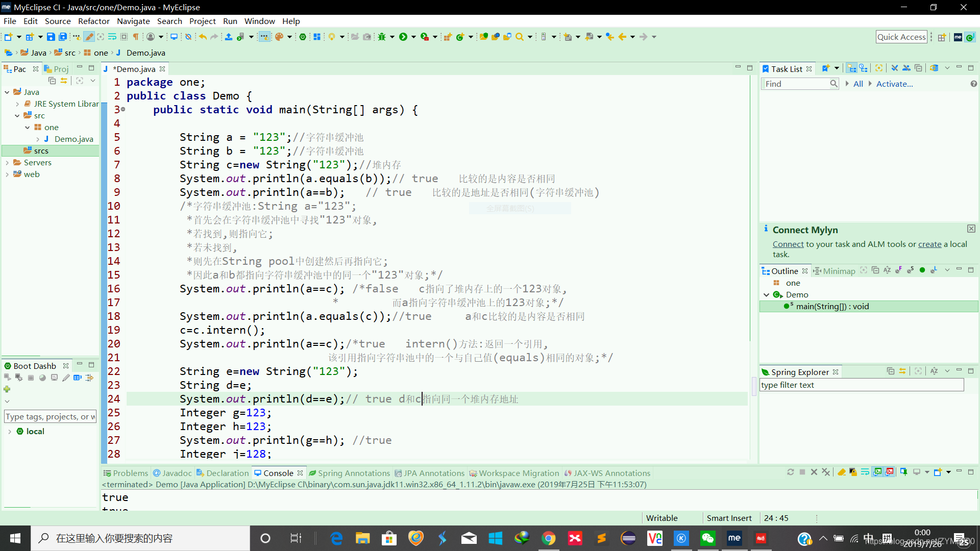Collapse the src folder node
Image resolution: width=980 pixels, height=551 pixels.
(x=17, y=116)
